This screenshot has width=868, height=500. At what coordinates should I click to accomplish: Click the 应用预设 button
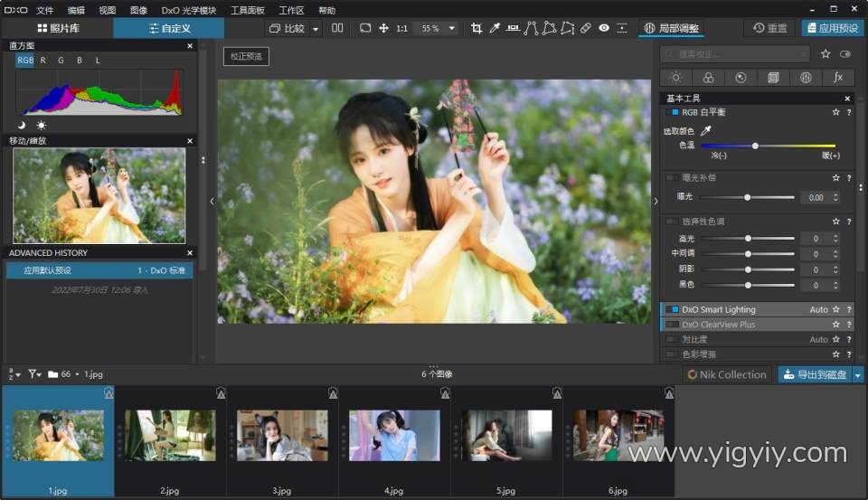(x=833, y=28)
